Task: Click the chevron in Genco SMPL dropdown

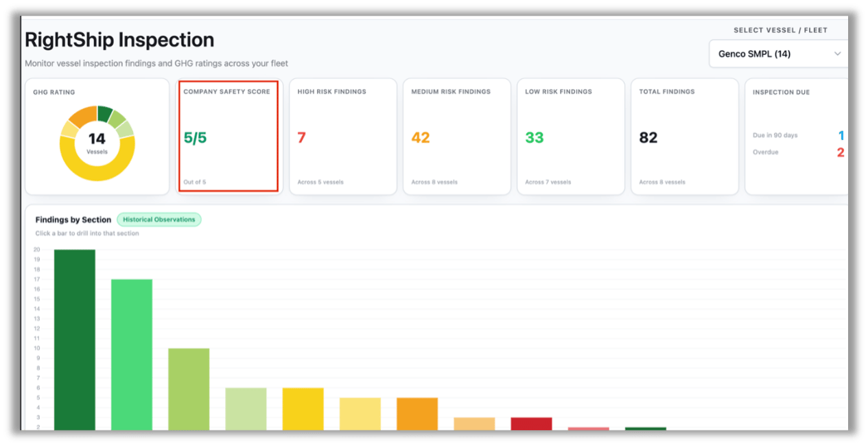Action: [837, 54]
